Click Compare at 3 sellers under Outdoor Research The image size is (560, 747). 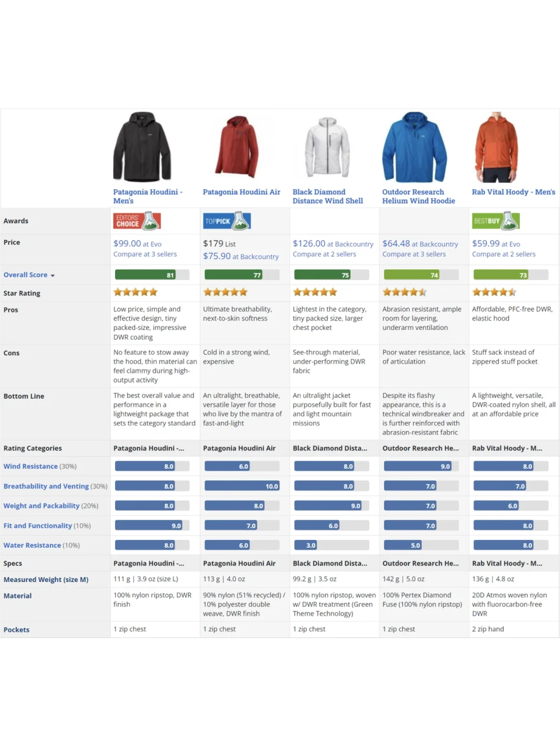pos(414,254)
